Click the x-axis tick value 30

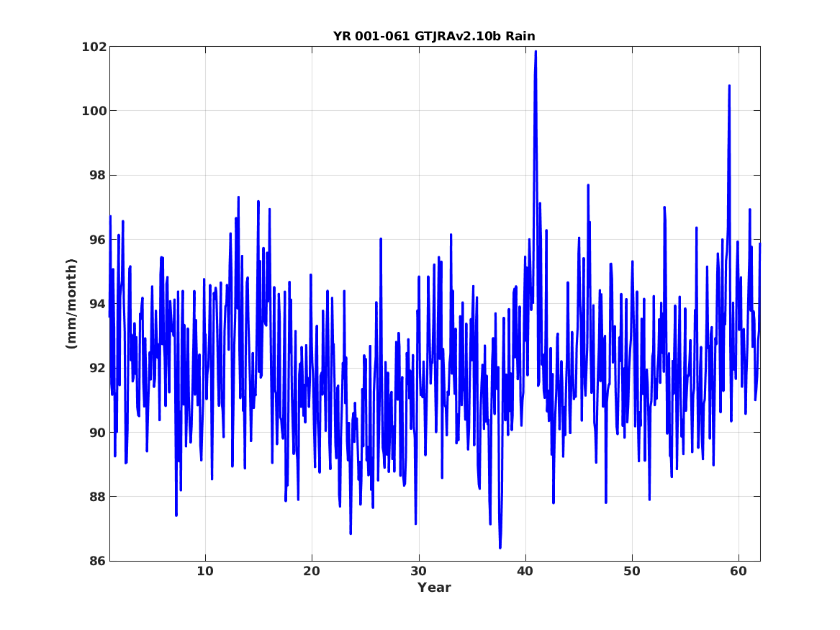[418, 572]
